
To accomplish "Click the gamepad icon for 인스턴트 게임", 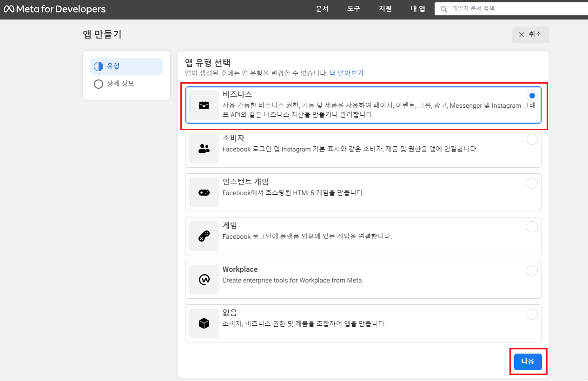I will (204, 192).
